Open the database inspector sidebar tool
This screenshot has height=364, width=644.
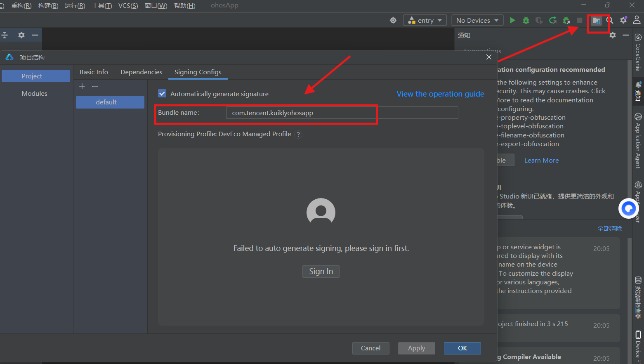coord(638,298)
